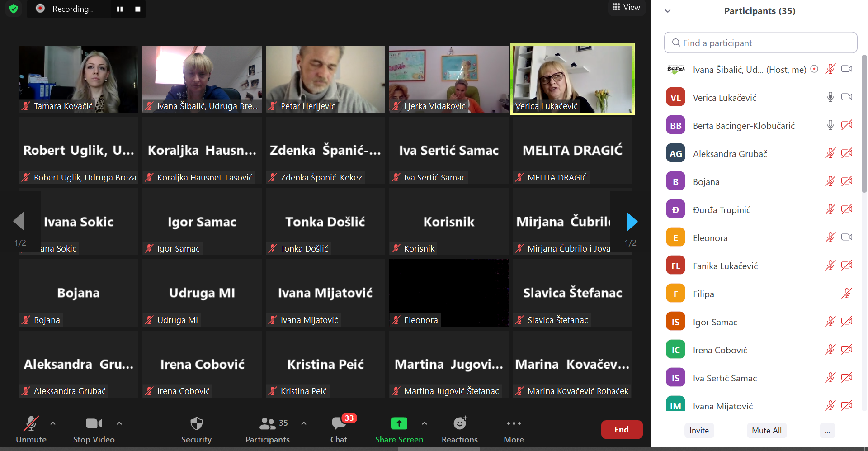This screenshot has height=451, width=868.
Task: Expand video options arrow next to Stop Video
Action: 119,423
